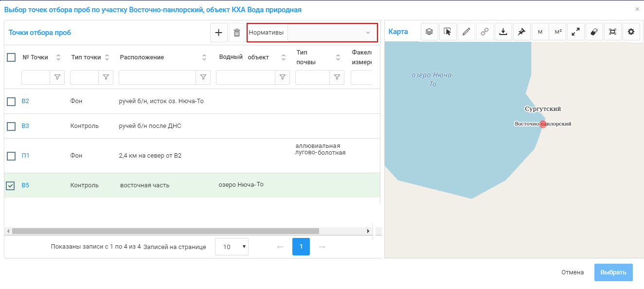The height and width of the screenshot is (289, 644).
Task: Select the eraser tool on map
Action: (594, 32)
